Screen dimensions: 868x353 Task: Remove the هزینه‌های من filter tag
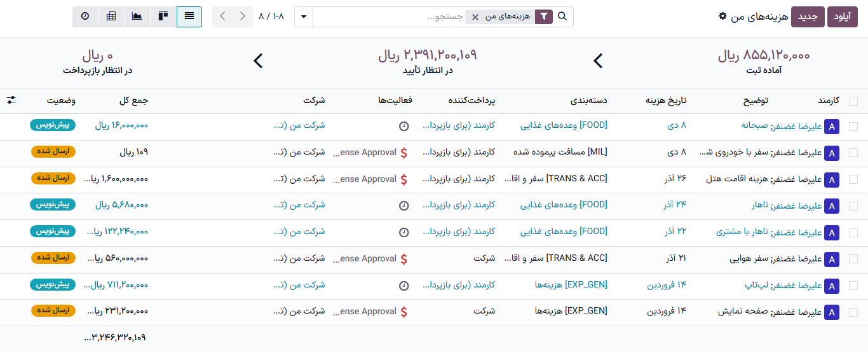475,17
